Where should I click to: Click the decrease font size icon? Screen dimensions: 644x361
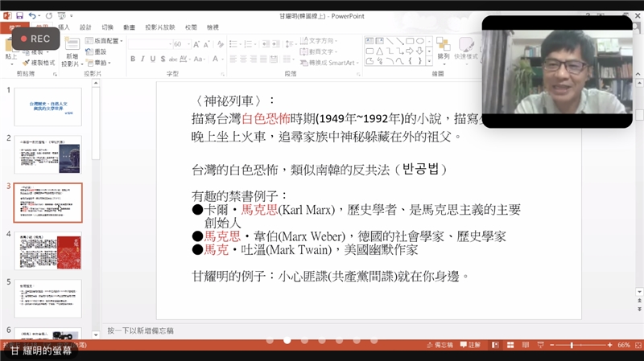[x=206, y=44]
